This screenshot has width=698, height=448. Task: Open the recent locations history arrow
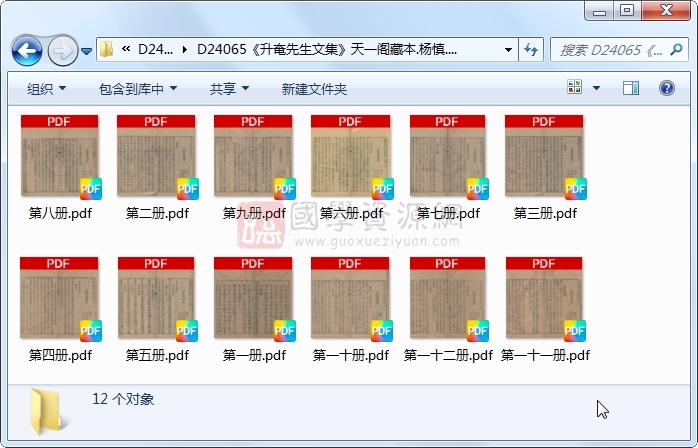click(x=86, y=51)
